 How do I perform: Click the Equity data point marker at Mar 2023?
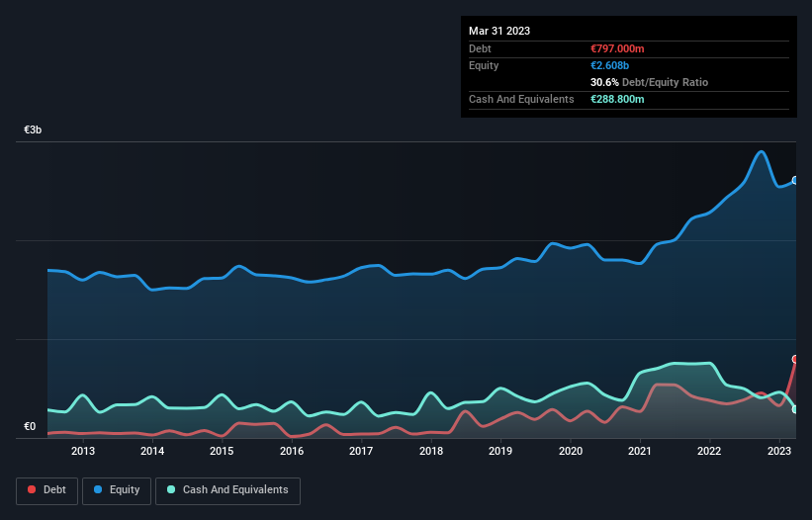(795, 181)
